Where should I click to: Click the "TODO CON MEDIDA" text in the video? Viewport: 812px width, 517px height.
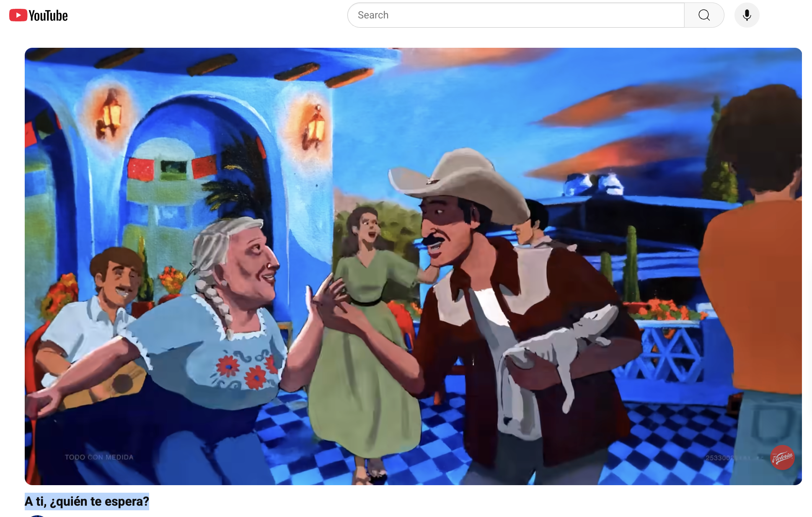tap(99, 457)
